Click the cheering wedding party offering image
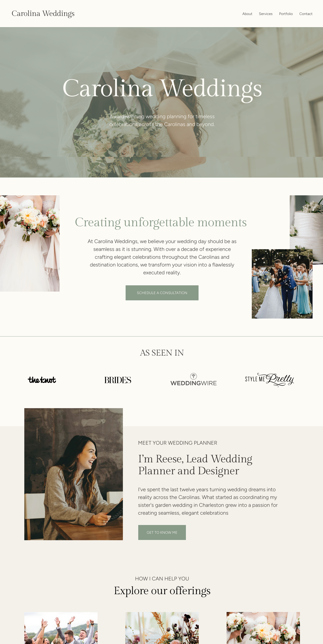The width and height of the screenshot is (323, 644). tap(61, 628)
